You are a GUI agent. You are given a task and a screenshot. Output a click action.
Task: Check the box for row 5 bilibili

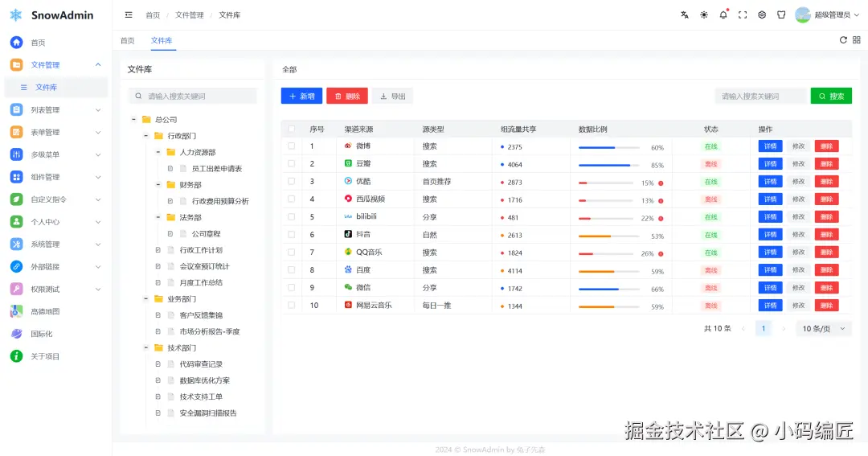pyautogui.click(x=292, y=216)
